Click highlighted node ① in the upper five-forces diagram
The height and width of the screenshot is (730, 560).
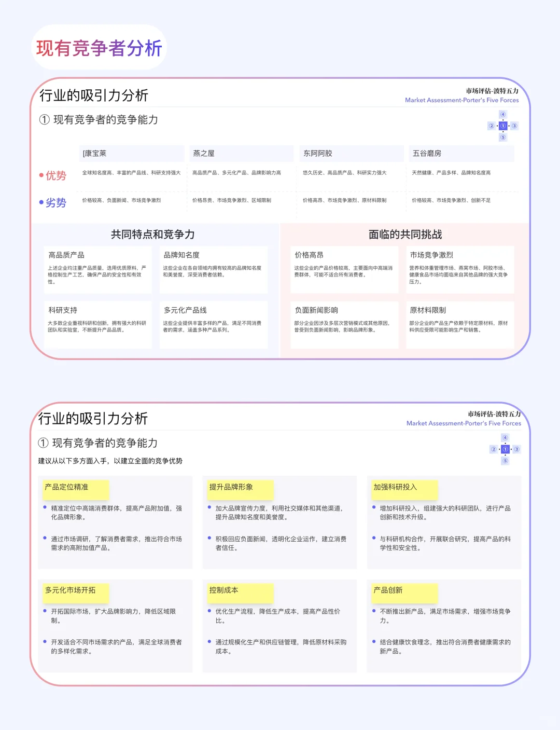pos(503,126)
